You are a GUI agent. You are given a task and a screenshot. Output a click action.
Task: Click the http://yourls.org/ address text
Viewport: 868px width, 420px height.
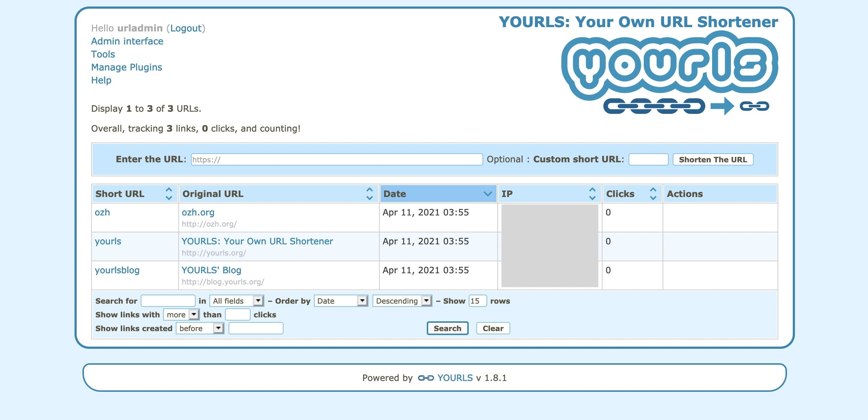214,253
